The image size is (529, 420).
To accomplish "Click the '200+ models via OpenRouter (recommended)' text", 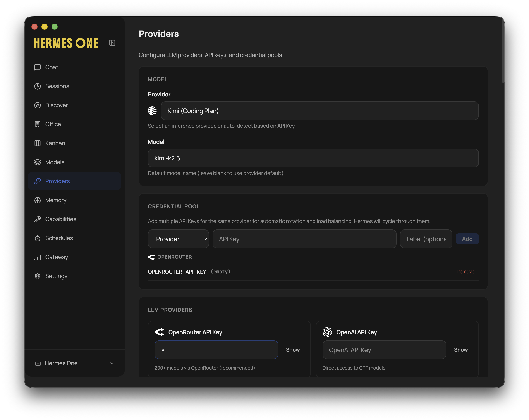I will pos(205,368).
